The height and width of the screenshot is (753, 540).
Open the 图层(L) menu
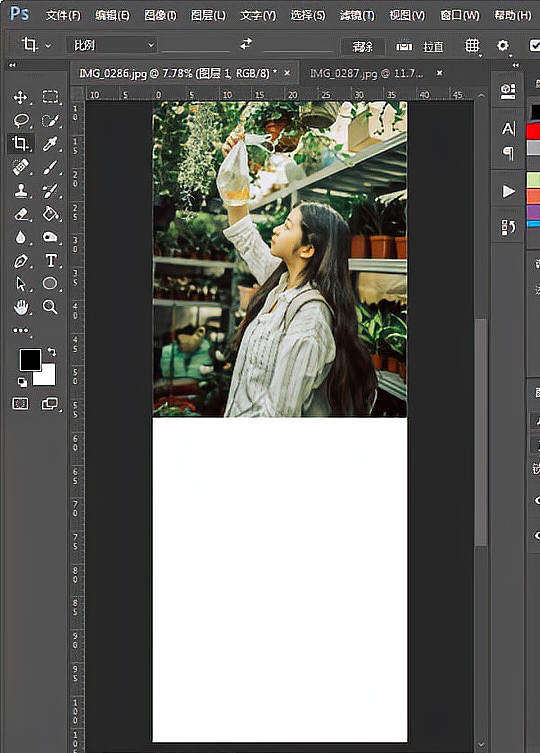pyautogui.click(x=208, y=15)
